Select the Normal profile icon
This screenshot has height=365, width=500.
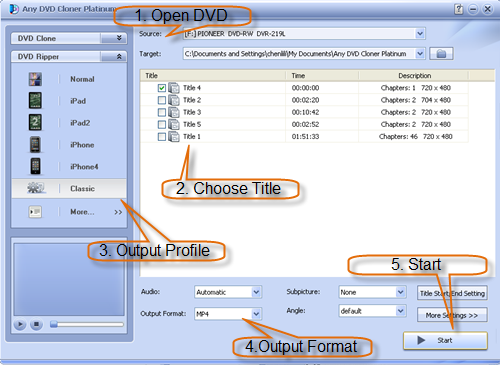[35, 79]
